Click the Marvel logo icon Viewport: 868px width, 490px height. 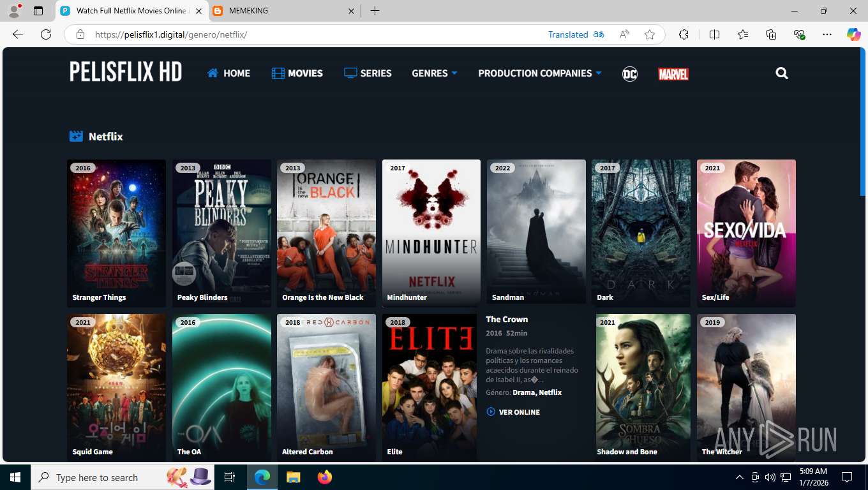[x=673, y=74]
